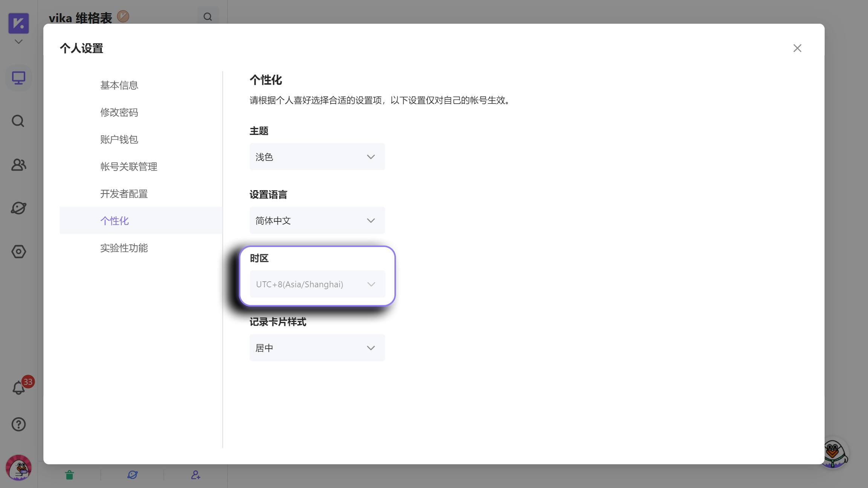This screenshot has width=868, height=488.
Task: Open the 开发者配置 settings section
Action: tap(124, 193)
